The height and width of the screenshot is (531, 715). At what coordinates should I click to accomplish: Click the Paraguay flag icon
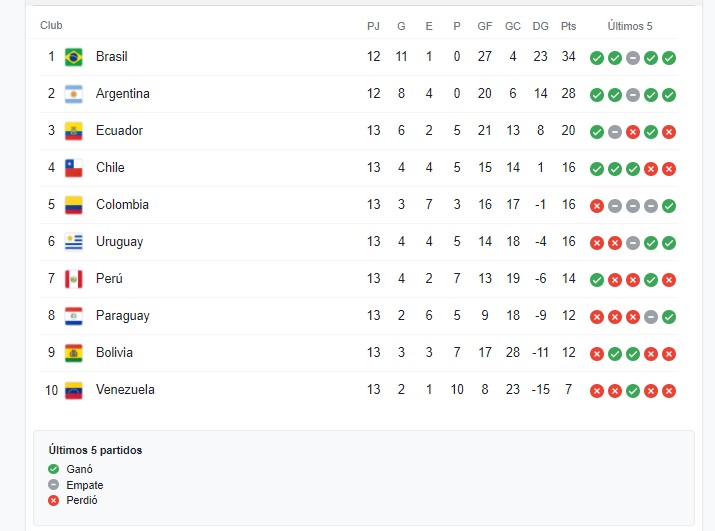point(73,316)
